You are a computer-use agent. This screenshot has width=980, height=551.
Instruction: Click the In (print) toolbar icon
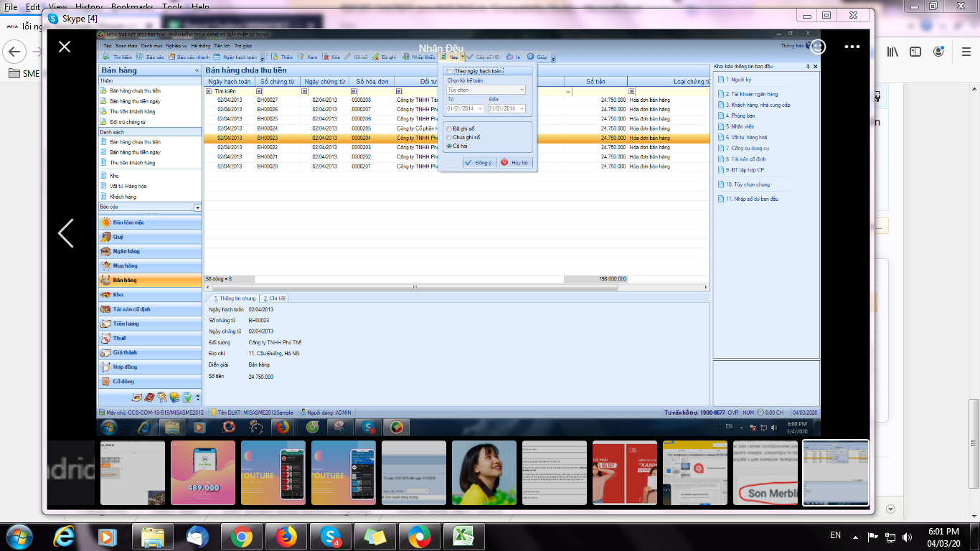click(509, 57)
